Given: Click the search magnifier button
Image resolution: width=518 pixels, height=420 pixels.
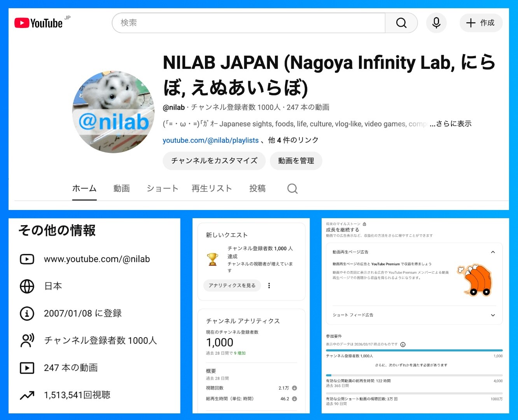Looking at the screenshot, I should pos(401,23).
